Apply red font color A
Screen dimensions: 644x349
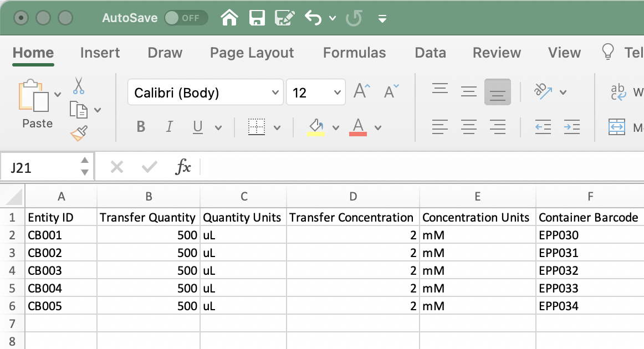357,127
